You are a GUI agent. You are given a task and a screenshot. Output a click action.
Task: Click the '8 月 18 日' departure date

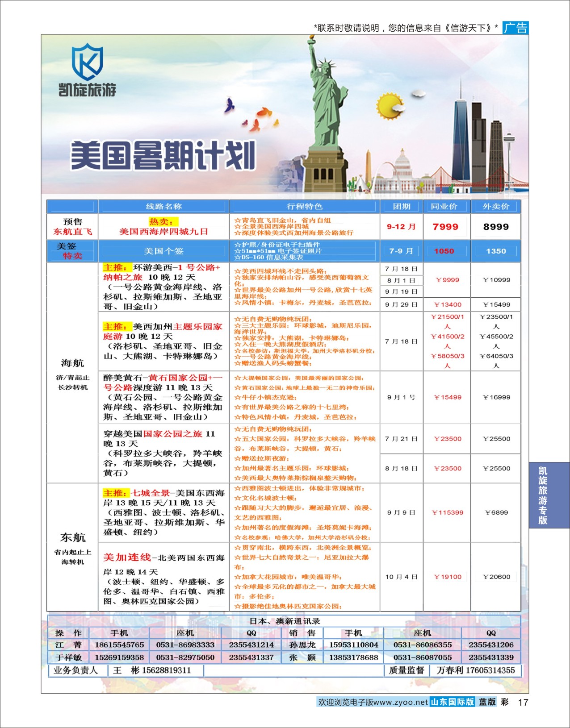pos(401,468)
